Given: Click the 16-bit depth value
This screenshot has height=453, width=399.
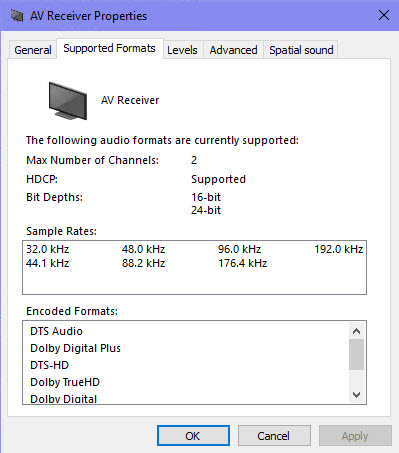Looking at the screenshot, I should [206, 197].
